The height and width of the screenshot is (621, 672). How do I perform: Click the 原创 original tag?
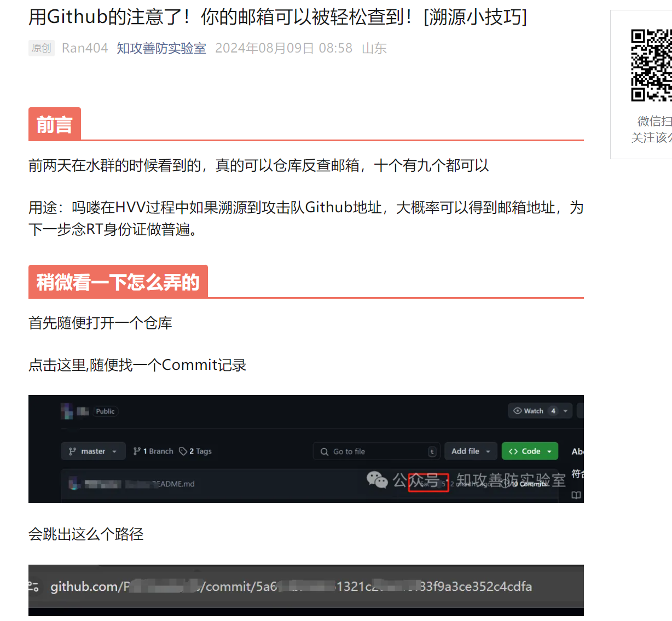(x=41, y=48)
